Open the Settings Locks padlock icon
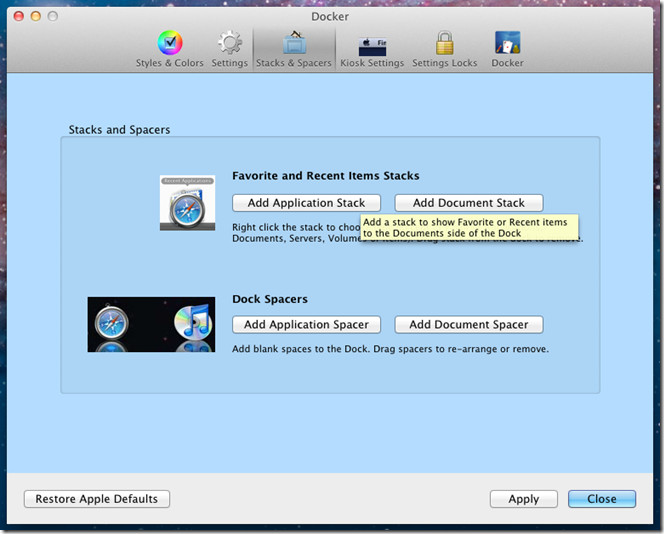Image resolution: width=664 pixels, height=534 pixels. tap(444, 43)
